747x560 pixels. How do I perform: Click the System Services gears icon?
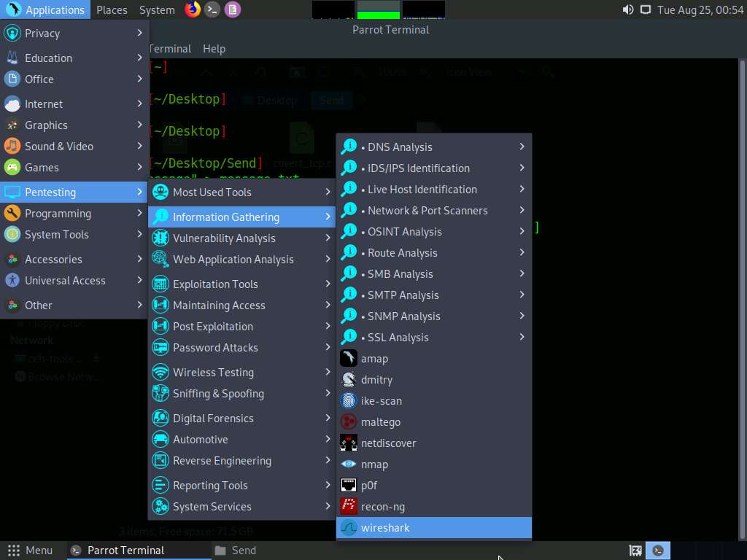(160, 506)
